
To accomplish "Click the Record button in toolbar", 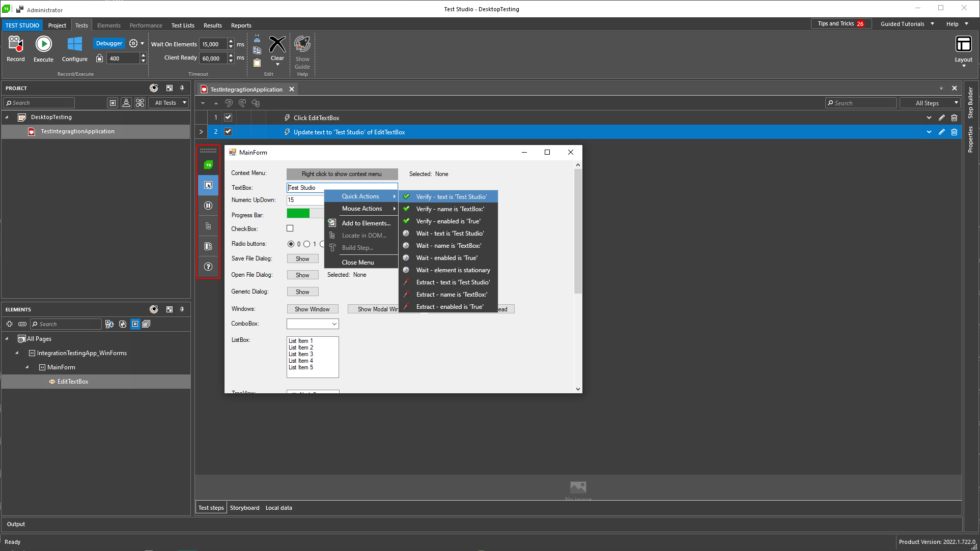I will point(15,49).
